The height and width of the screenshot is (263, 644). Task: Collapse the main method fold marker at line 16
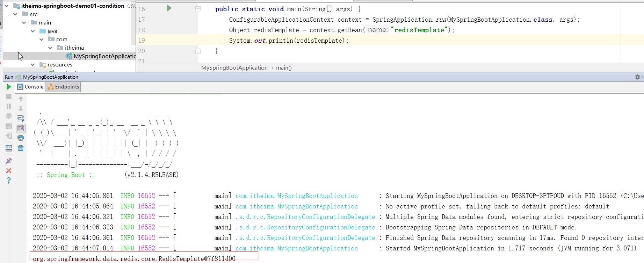tap(198, 9)
